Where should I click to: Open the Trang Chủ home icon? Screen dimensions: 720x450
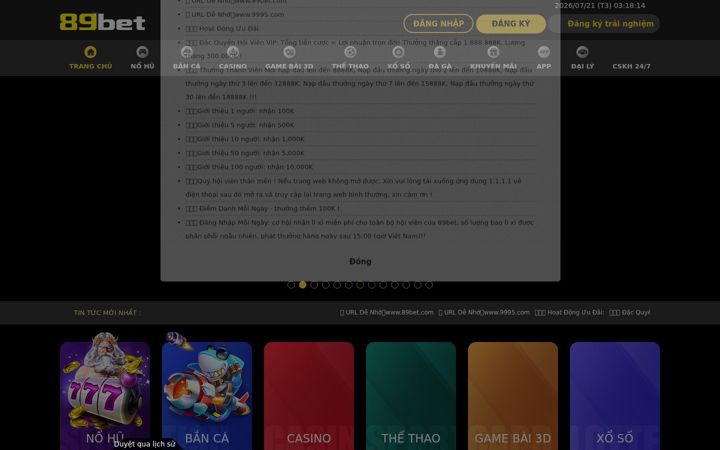tap(90, 52)
